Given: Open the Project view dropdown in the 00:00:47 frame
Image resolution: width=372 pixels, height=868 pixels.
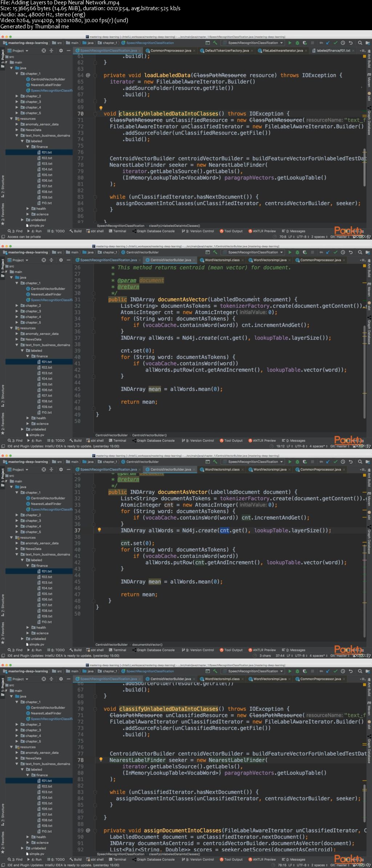Looking at the screenshot, I should [x=18, y=51].
